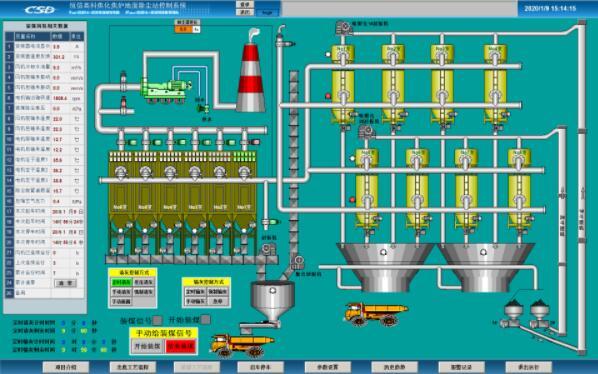Click the first large gray discharge hopper
This screenshot has height=374, width=598.
(x=384, y=267)
